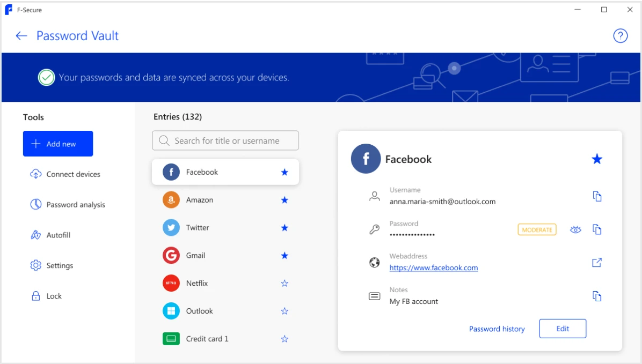The height and width of the screenshot is (364, 642).
Task: Open help via the question mark icon
Action: click(620, 36)
